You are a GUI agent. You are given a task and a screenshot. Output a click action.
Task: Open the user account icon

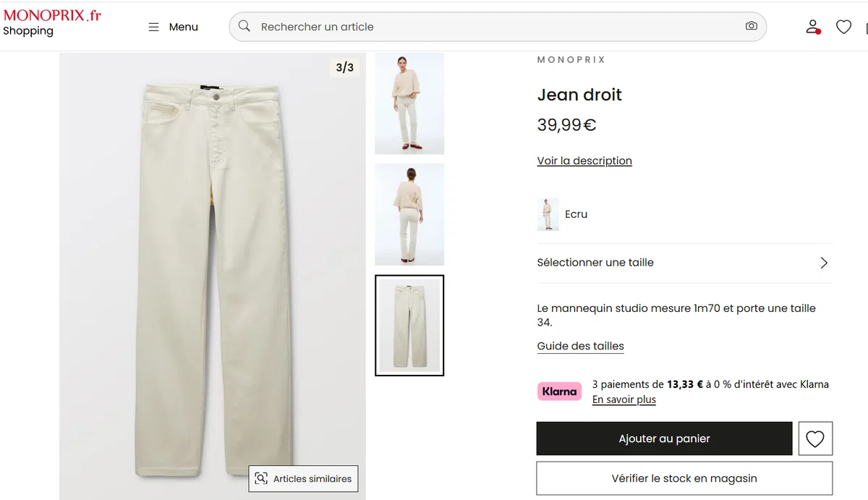813,27
